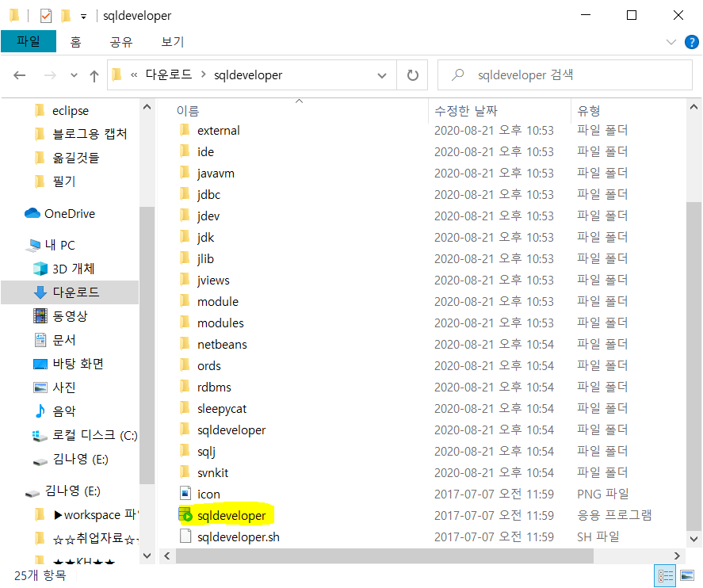Open the 공유 ribbon tab
Viewport: 703px width, 588px height.
121,42
